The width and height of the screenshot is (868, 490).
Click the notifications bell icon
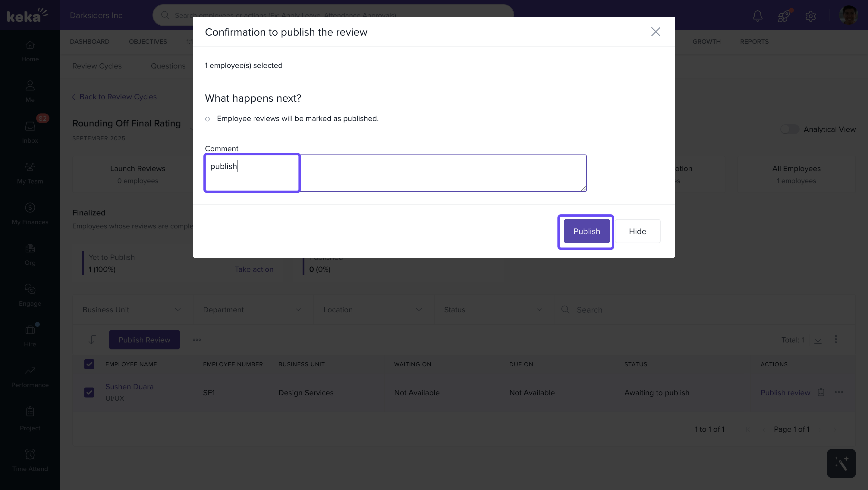757,15
